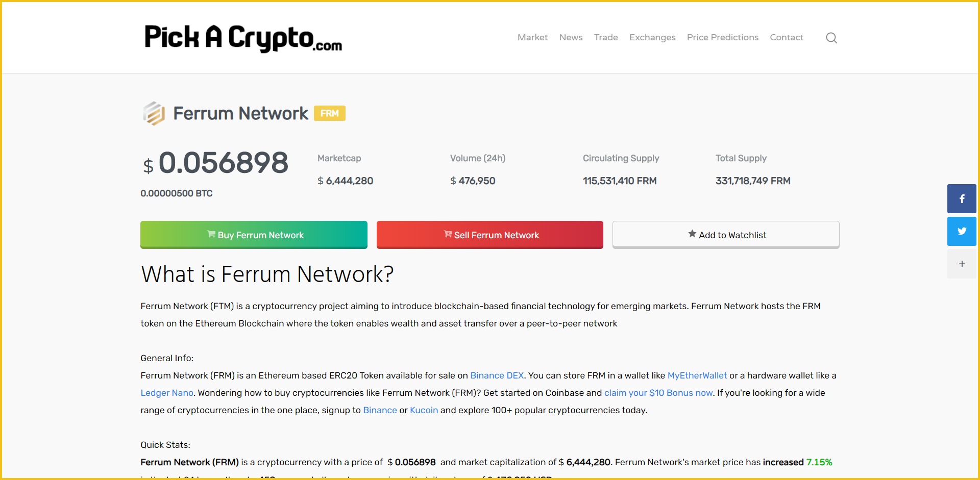This screenshot has width=980, height=480.
Task: Open the Ledger Nano link
Action: [x=166, y=393]
